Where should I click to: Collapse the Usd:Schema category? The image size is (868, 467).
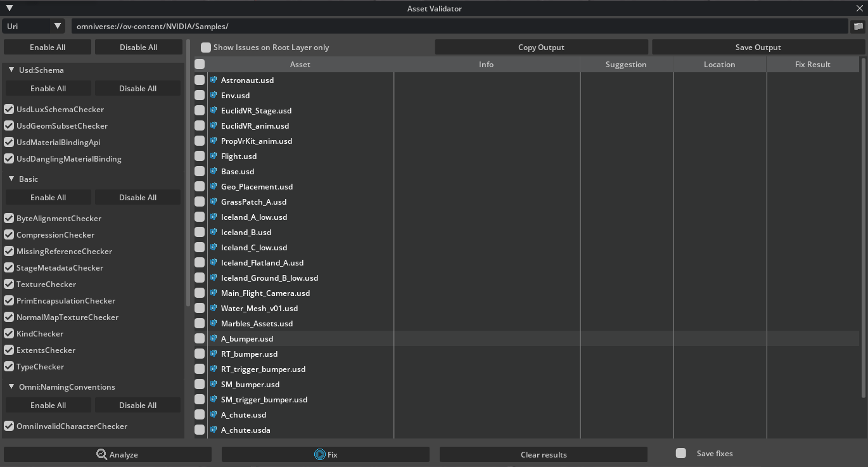[11, 70]
